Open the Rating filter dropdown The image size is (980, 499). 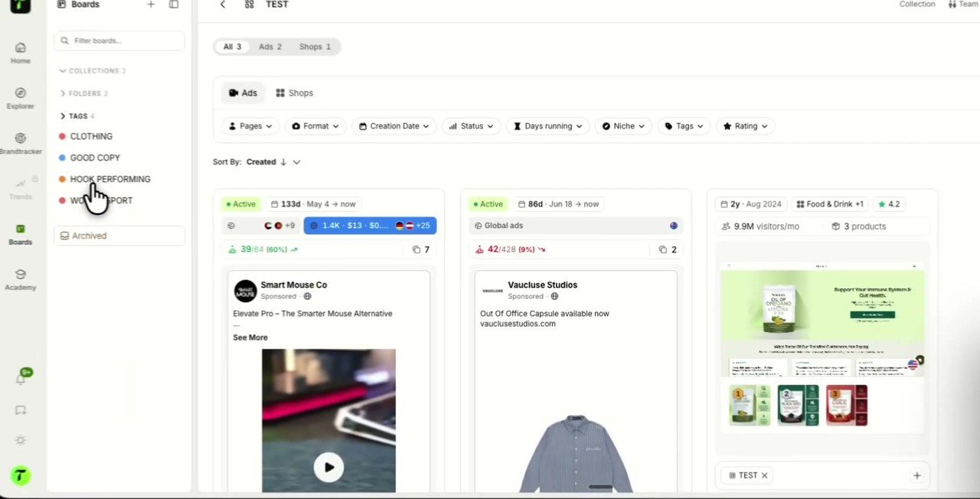click(746, 126)
